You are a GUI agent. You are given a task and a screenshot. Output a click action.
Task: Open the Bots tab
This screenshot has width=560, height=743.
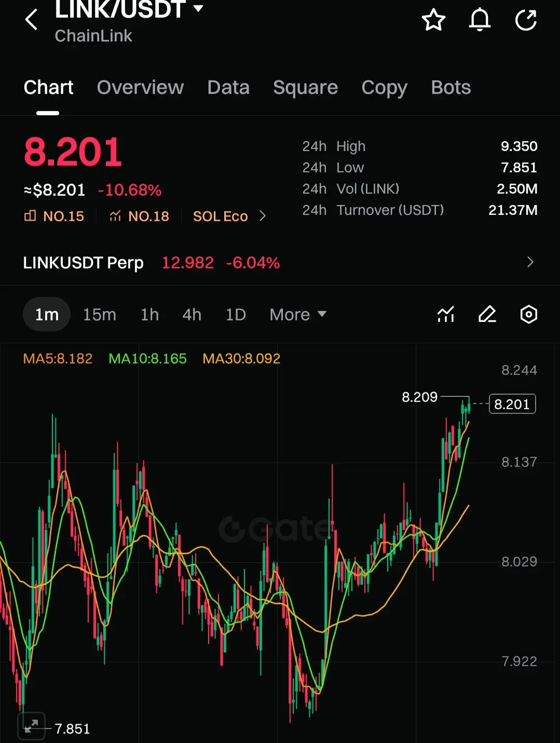tap(450, 87)
